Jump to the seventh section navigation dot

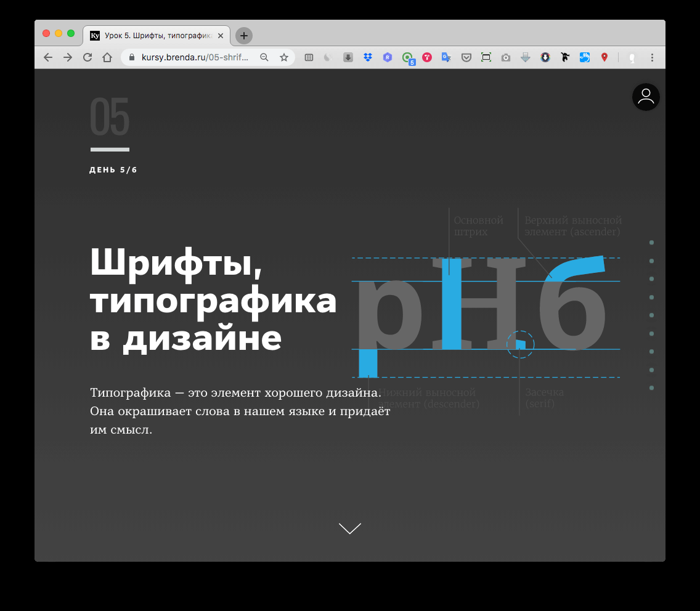coord(652,352)
